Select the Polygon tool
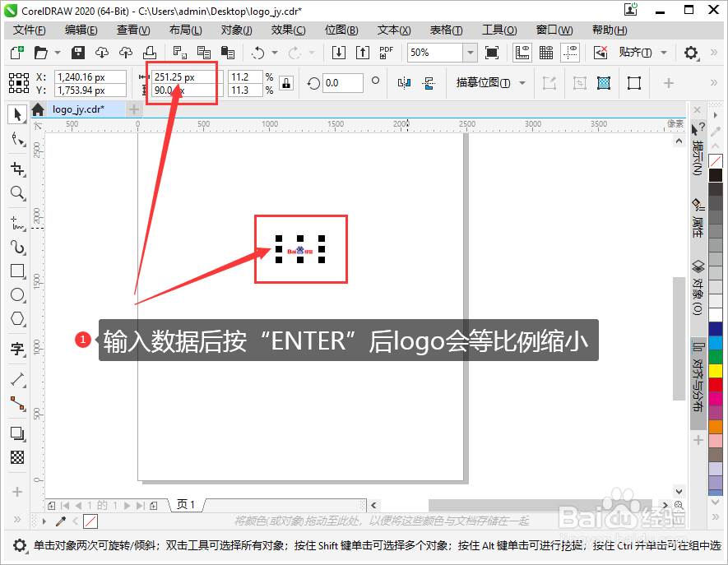728x565 pixels. click(x=17, y=319)
